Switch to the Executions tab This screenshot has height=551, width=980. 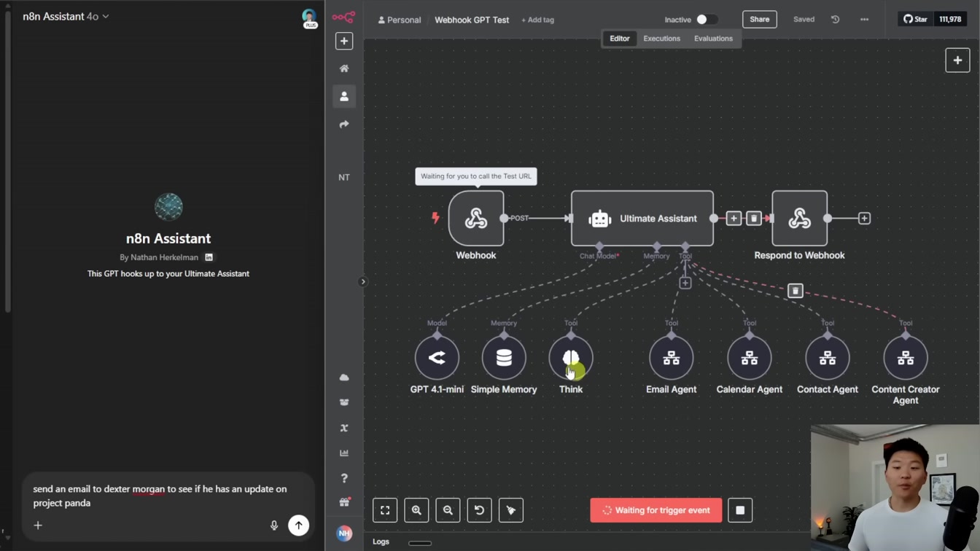coord(662,39)
